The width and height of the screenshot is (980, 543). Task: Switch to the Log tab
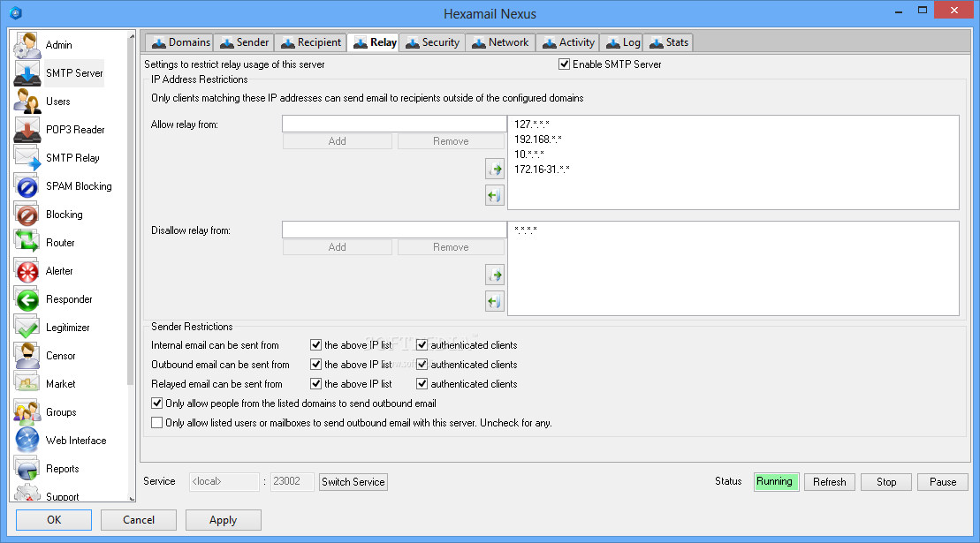622,42
